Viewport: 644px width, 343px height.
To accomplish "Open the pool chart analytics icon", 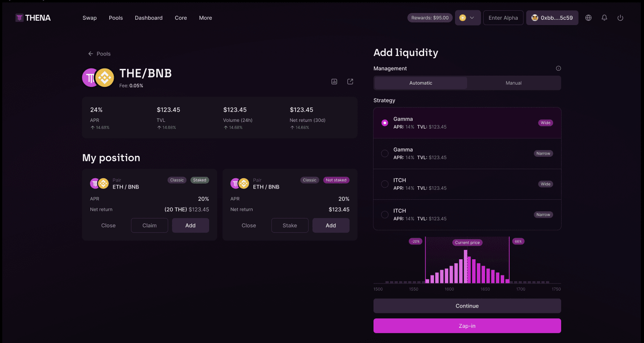I will pyautogui.click(x=334, y=81).
